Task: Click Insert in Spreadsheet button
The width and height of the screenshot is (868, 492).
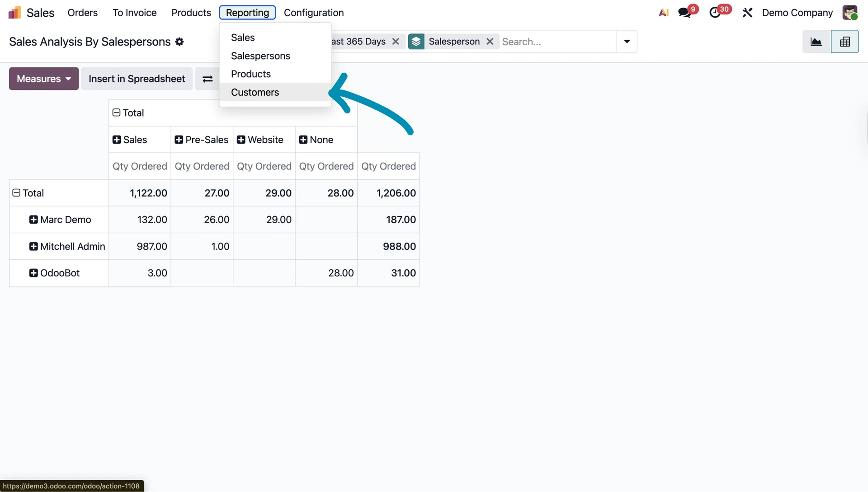Action: tap(137, 79)
